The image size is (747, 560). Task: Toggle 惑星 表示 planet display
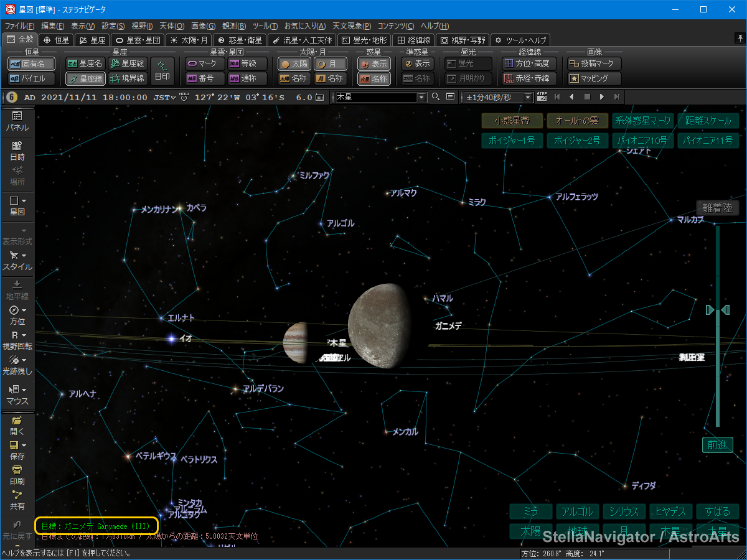click(x=374, y=63)
